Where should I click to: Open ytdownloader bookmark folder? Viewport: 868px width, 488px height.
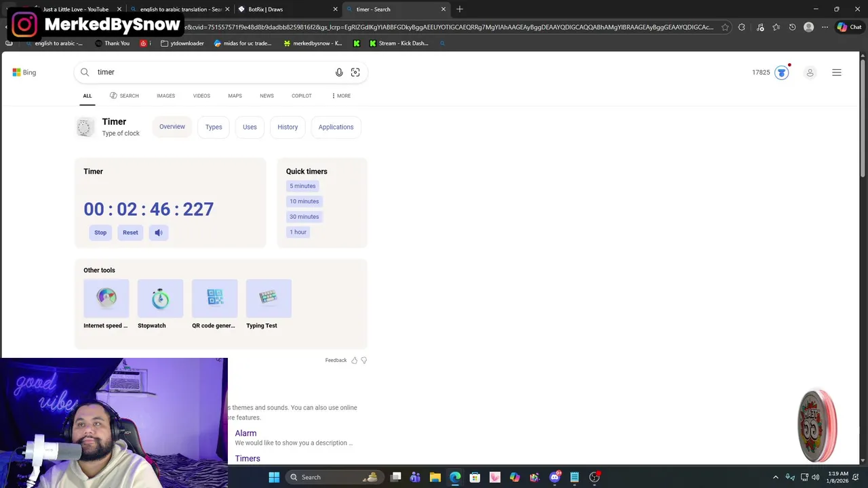pyautogui.click(x=182, y=43)
